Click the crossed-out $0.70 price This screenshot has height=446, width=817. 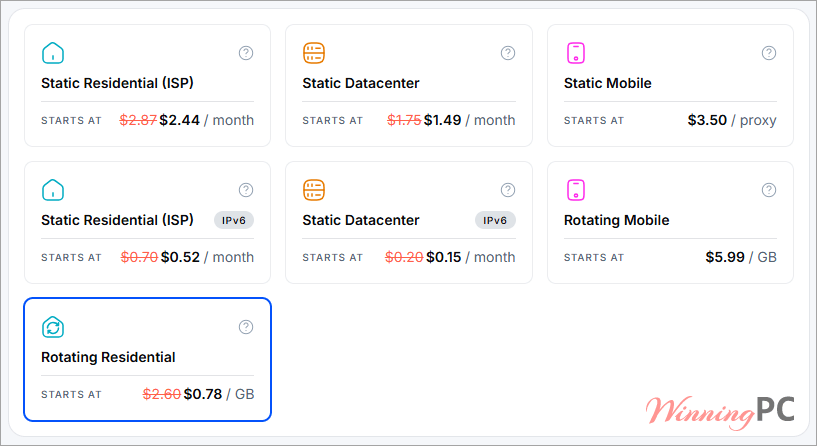pyautogui.click(x=139, y=257)
